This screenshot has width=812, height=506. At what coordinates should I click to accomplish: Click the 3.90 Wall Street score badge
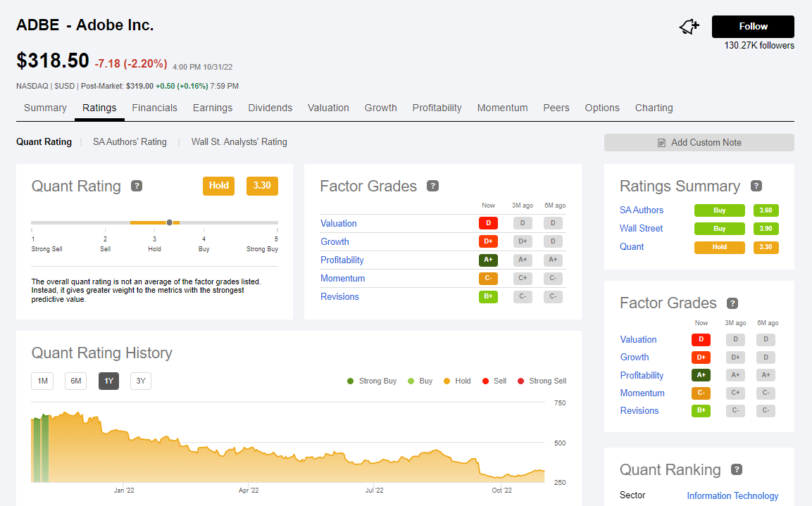coord(766,228)
